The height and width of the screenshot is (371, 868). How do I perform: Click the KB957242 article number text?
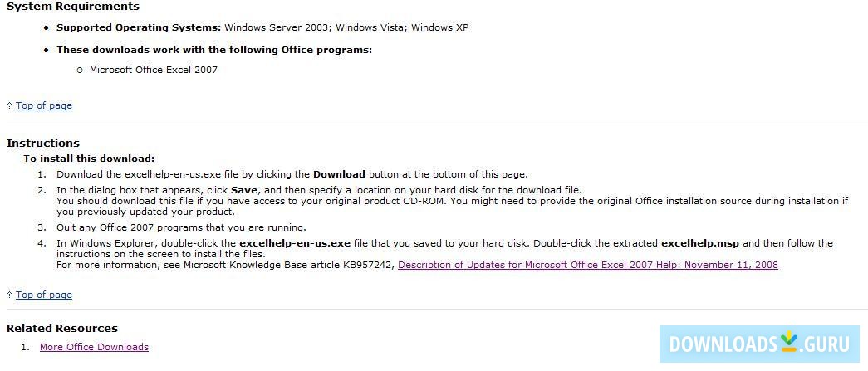pos(366,265)
